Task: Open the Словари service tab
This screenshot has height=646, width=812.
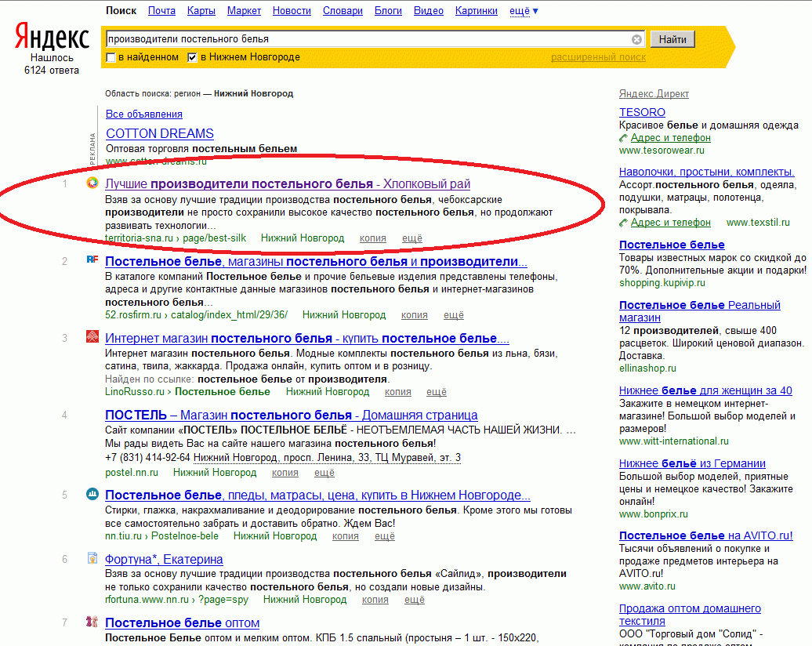Action: pos(343,11)
